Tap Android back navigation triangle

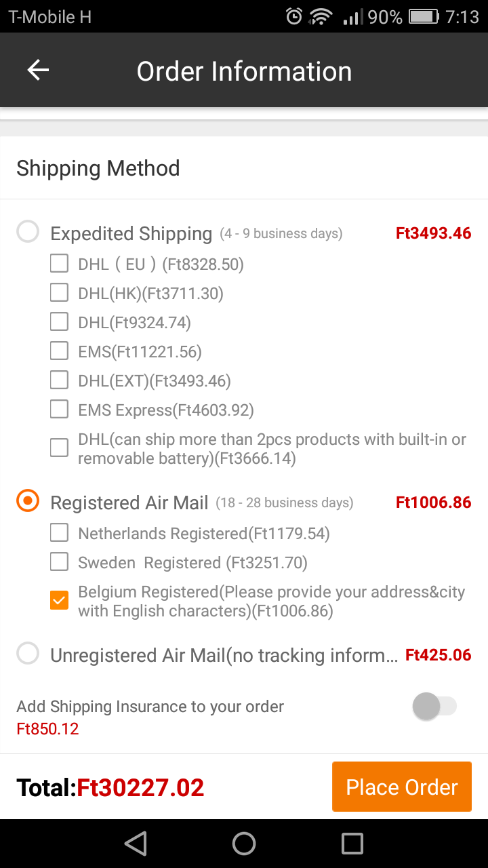(x=136, y=844)
